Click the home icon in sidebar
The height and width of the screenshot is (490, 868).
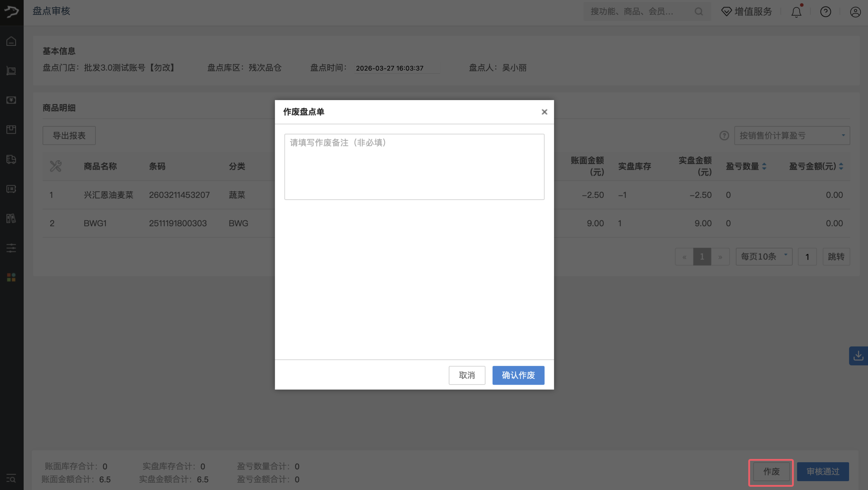[x=12, y=41]
